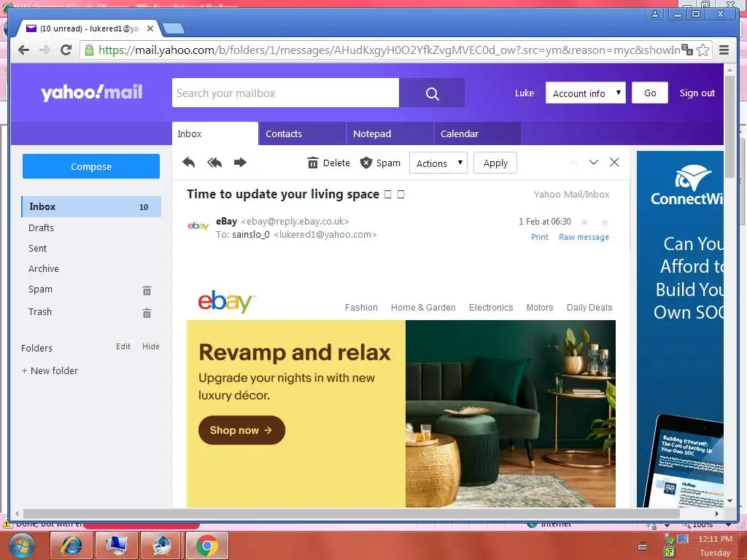Open the Calendar tab

point(477,134)
